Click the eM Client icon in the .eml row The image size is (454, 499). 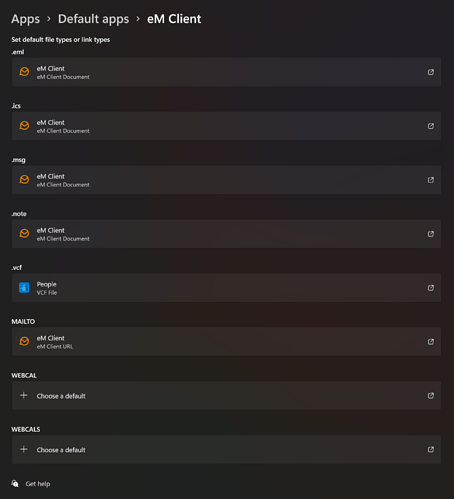coord(24,72)
